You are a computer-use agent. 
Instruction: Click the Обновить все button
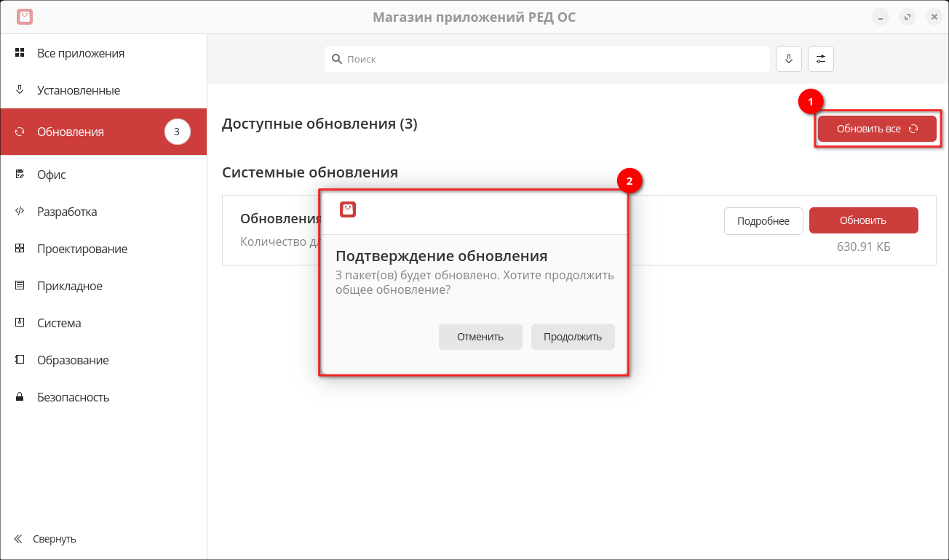coord(876,129)
